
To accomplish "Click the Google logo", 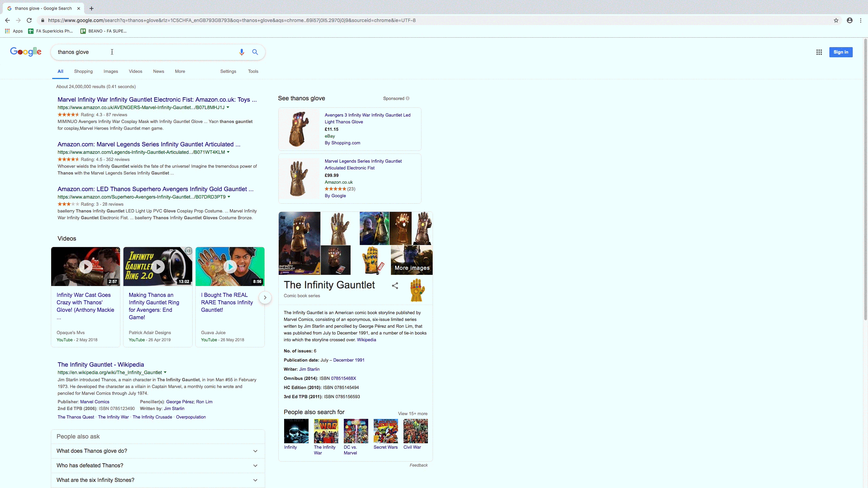I will pyautogui.click(x=26, y=52).
